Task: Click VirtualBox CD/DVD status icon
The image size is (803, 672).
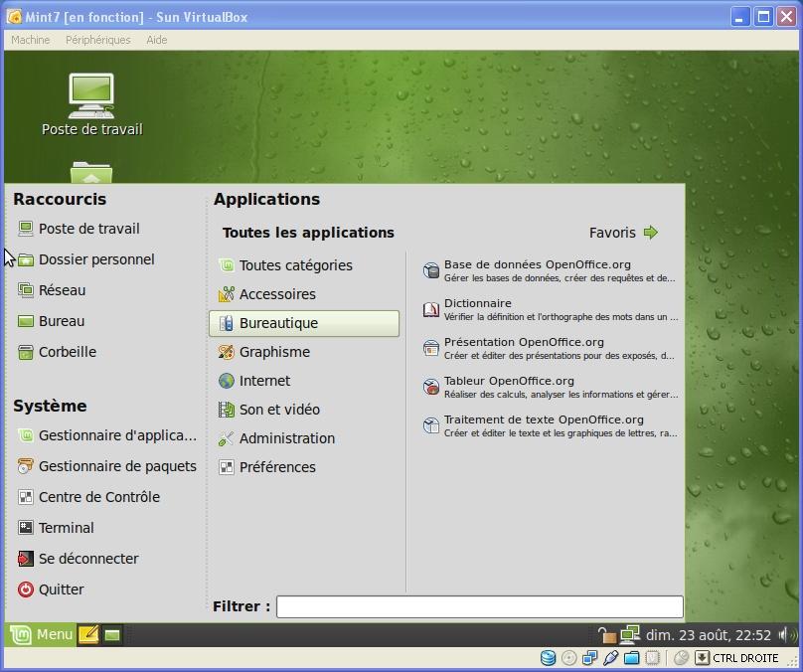Action: coord(569,658)
